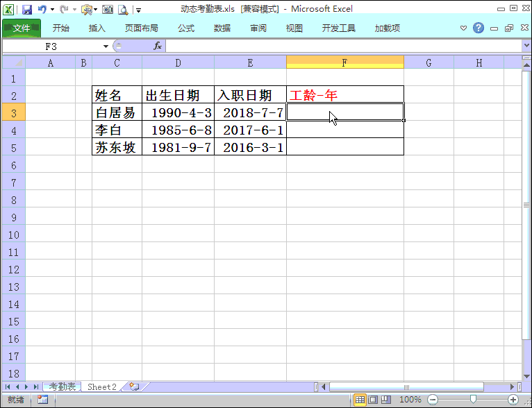Click the camera snapshot icon
This screenshot has width=532, height=408.
(108, 10)
